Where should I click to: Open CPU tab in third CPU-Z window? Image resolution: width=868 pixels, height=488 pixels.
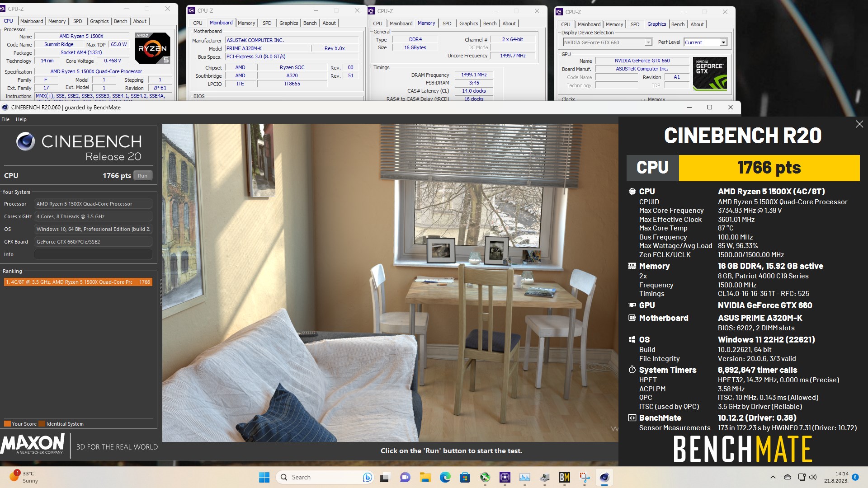(x=378, y=23)
